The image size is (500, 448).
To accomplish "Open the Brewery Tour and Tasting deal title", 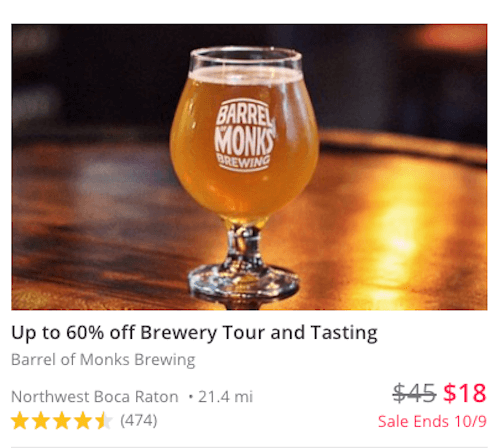I will pyautogui.click(x=194, y=333).
